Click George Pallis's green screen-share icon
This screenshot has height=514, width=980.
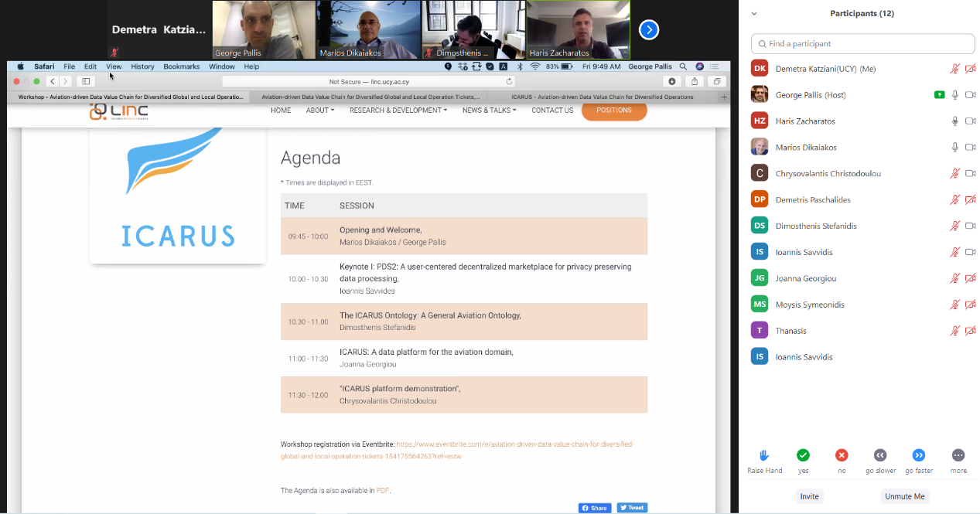(x=939, y=95)
